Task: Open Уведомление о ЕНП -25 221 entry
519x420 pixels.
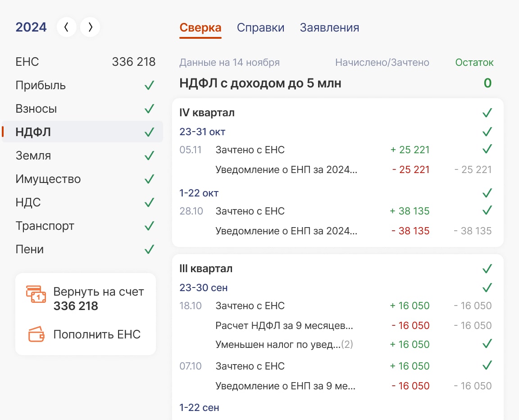Action: (287, 170)
